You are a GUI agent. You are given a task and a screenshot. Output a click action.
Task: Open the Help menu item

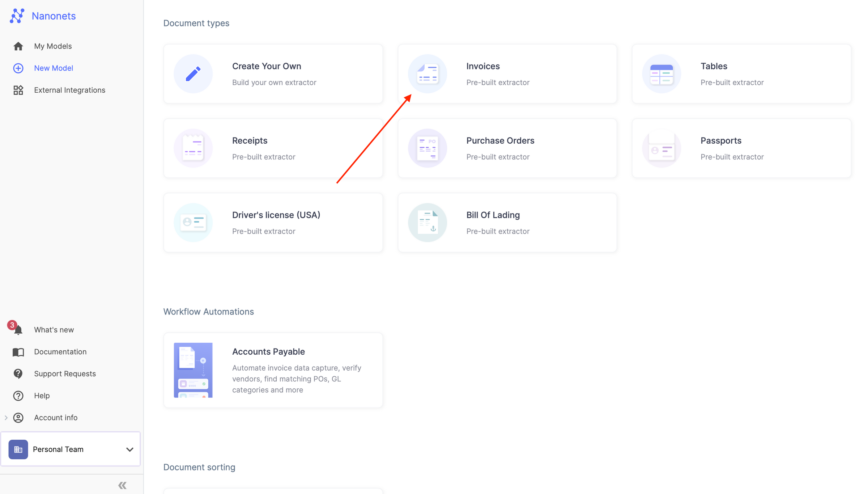[42, 396]
